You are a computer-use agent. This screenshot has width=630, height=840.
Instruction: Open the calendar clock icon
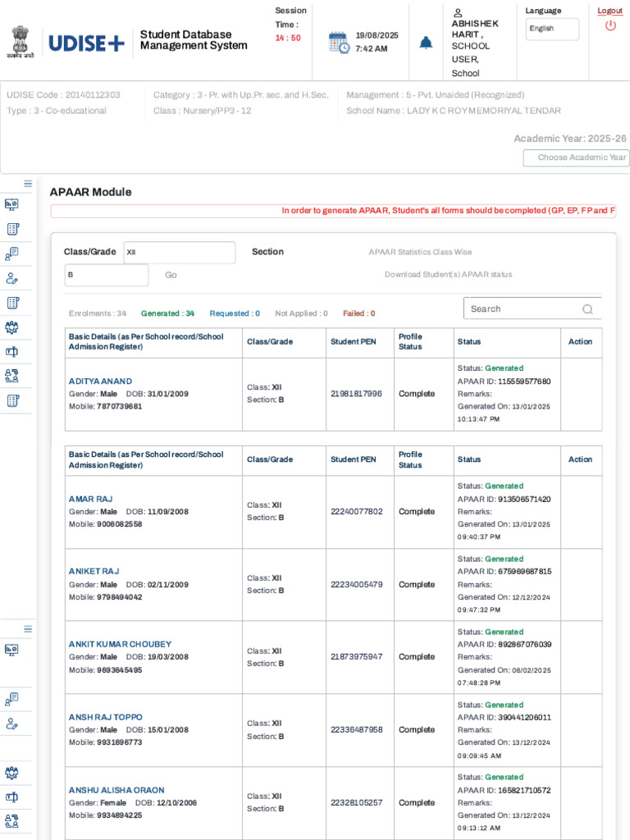(339, 43)
